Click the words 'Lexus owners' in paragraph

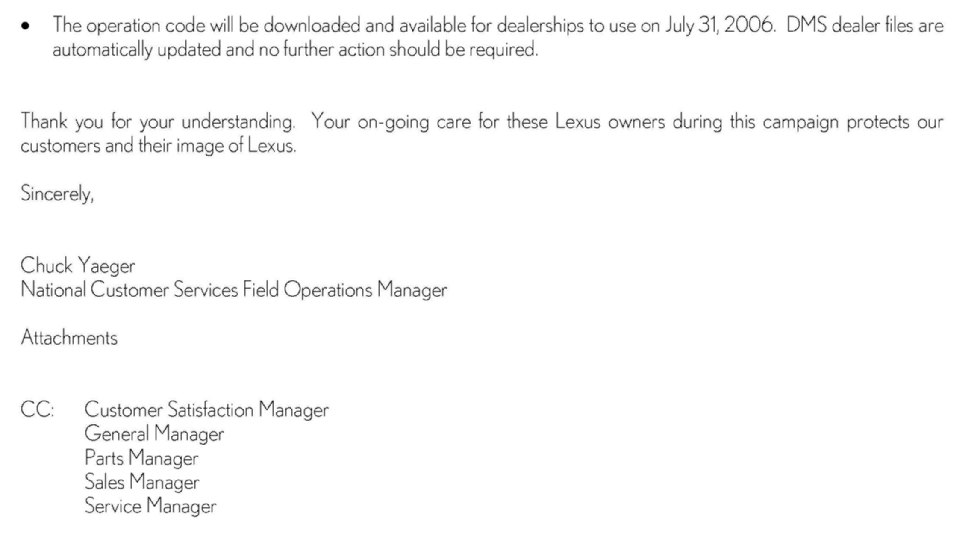tap(610, 122)
